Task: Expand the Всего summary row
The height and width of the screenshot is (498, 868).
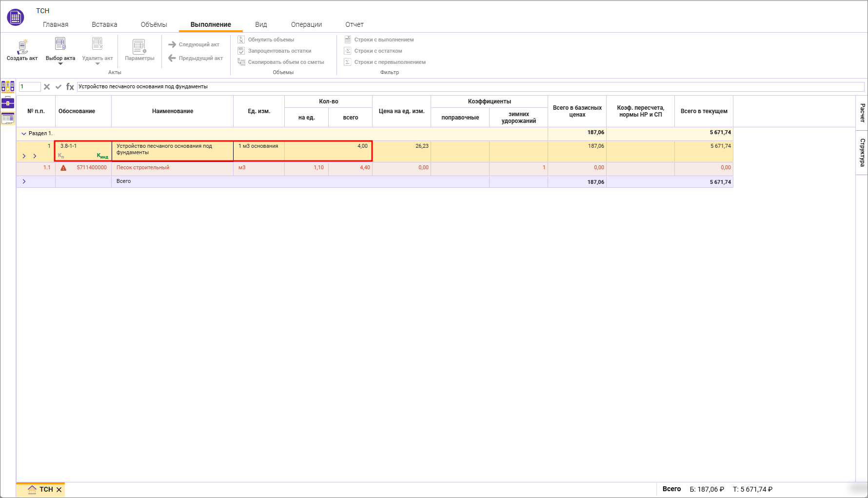Action: click(x=23, y=181)
